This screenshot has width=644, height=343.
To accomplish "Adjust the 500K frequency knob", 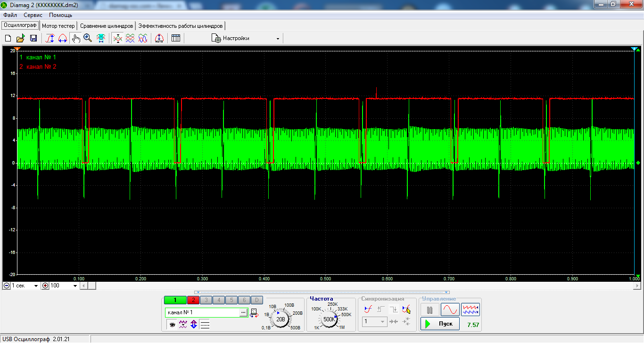I will click(330, 319).
